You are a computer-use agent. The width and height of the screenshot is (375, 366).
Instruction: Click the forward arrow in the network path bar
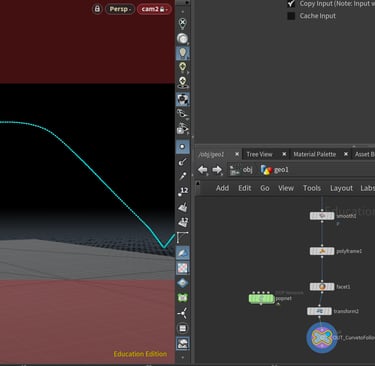tap(217, 170)
